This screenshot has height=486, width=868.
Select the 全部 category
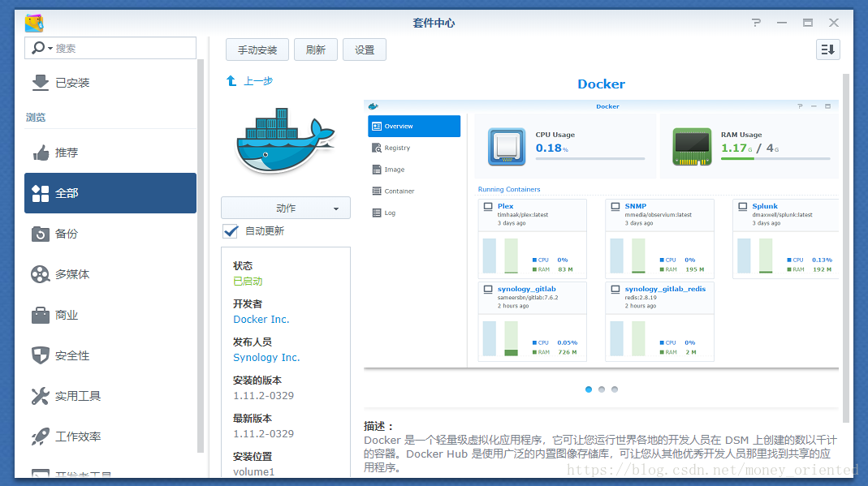point(110,193)
